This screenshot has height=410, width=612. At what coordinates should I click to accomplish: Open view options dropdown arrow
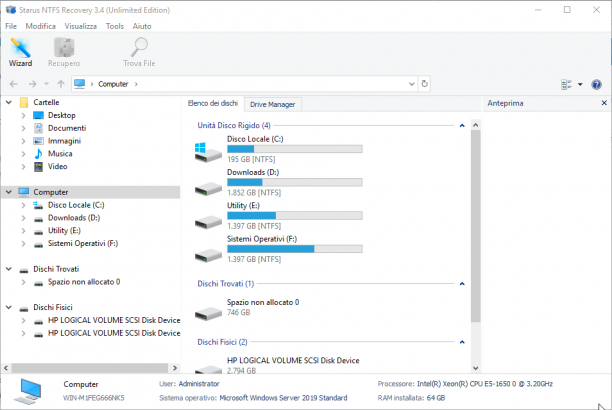click(x=580, y=84)
